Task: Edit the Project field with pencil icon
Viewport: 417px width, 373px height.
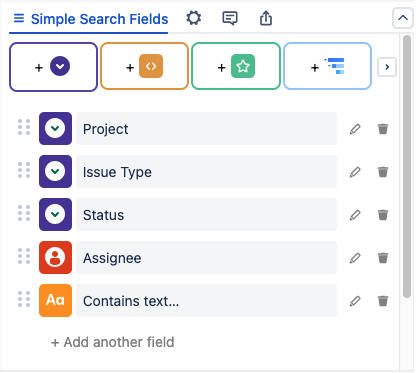Action: [355, 129]
